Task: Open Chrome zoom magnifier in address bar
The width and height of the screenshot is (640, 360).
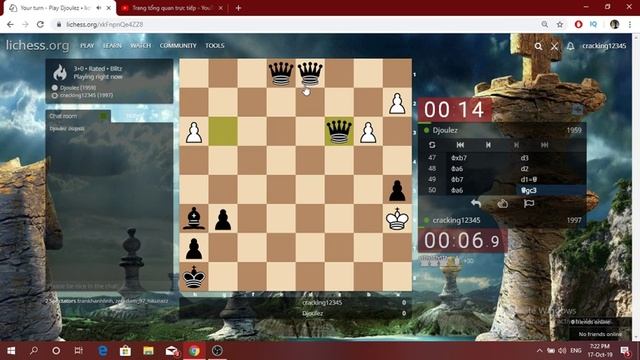Action: tap(544, 24)
